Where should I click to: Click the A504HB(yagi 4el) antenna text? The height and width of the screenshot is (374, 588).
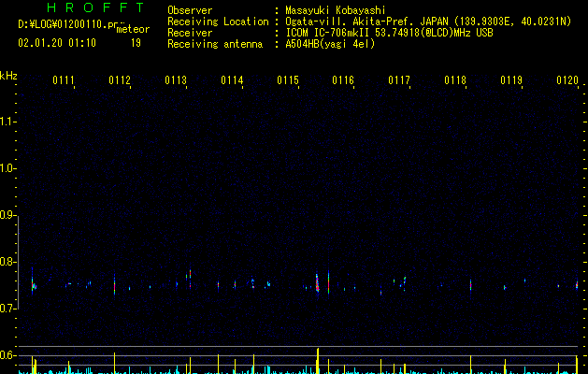point(330,44)
